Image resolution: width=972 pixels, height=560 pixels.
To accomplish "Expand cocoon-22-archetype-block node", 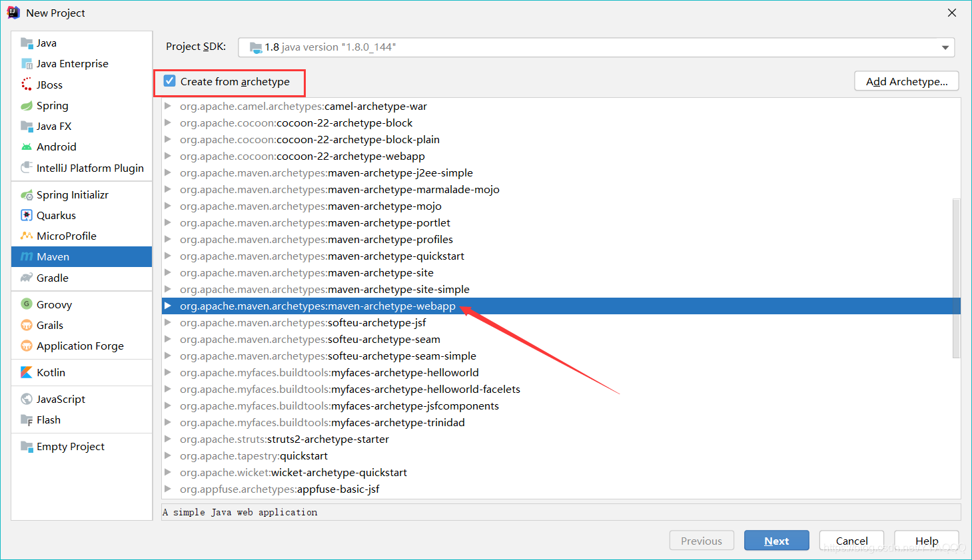I will (x=168, y=123).
